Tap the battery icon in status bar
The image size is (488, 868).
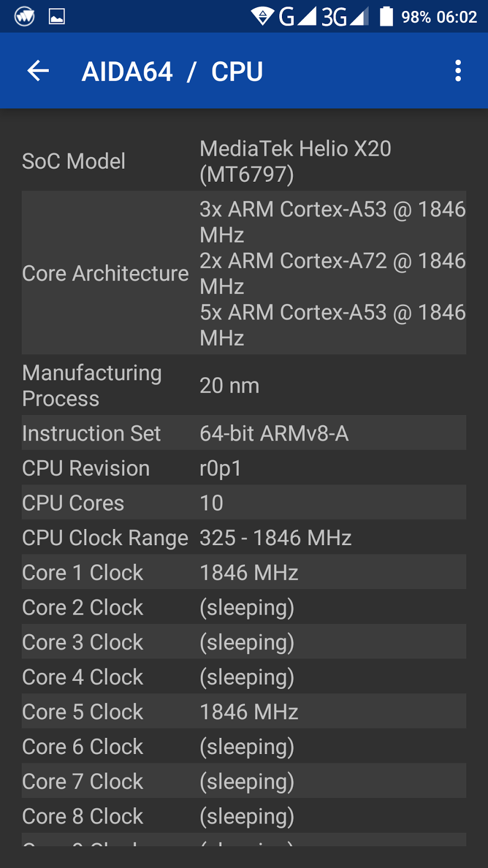(x=386, y=16)
